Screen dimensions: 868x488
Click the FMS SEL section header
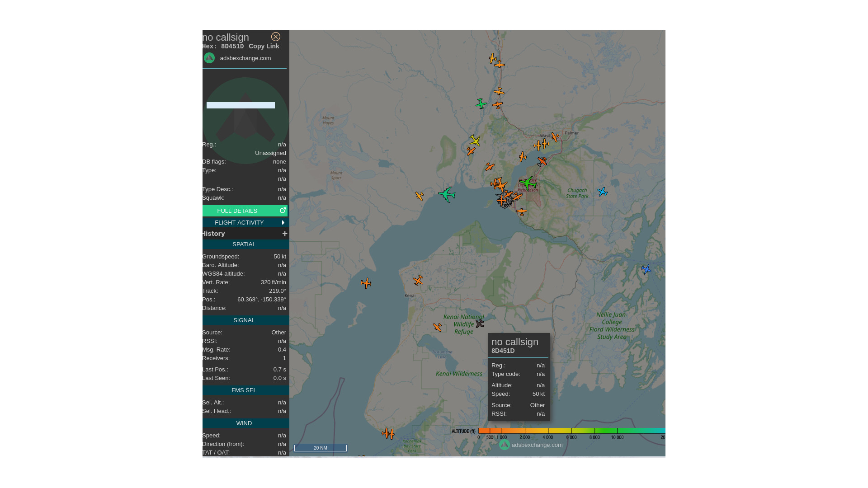coord(245,390)
